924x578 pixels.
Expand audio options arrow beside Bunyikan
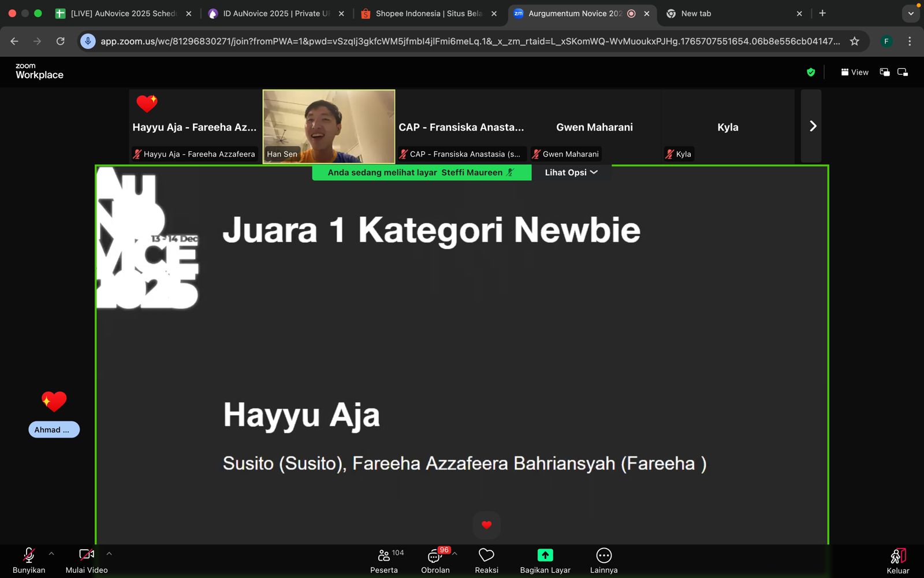coord(51,554)
